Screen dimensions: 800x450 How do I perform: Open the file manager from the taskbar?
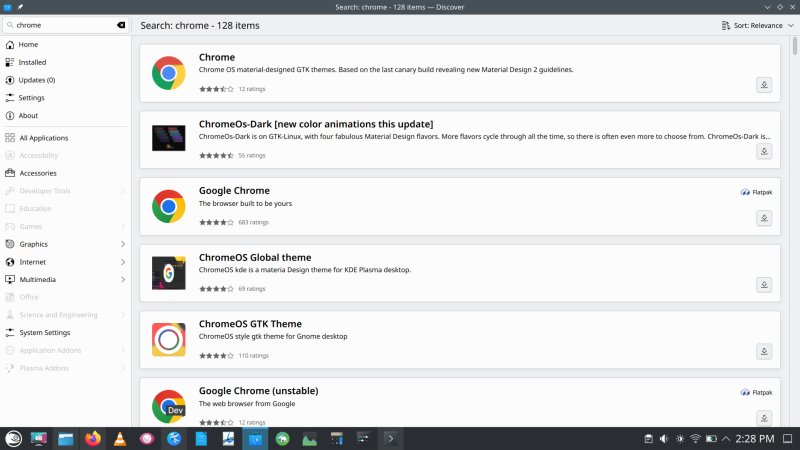[66, 439]
